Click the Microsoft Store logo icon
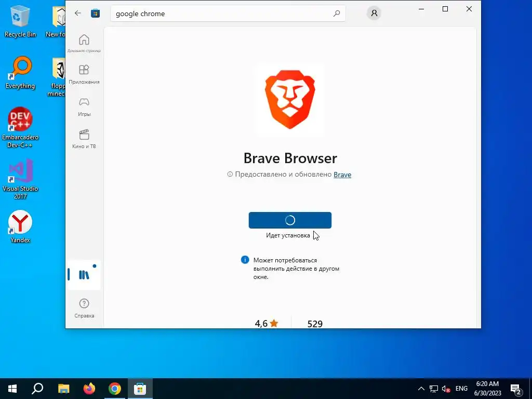 (96, 13)
